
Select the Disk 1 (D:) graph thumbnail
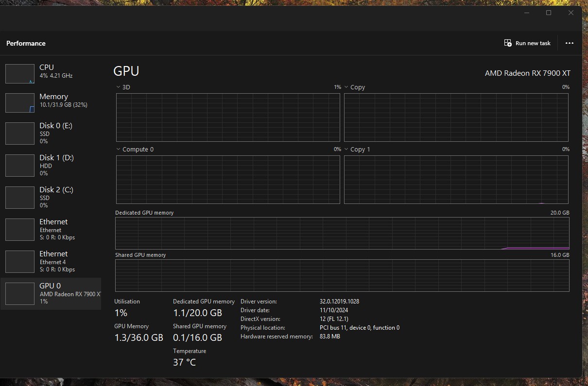(20, 166)
